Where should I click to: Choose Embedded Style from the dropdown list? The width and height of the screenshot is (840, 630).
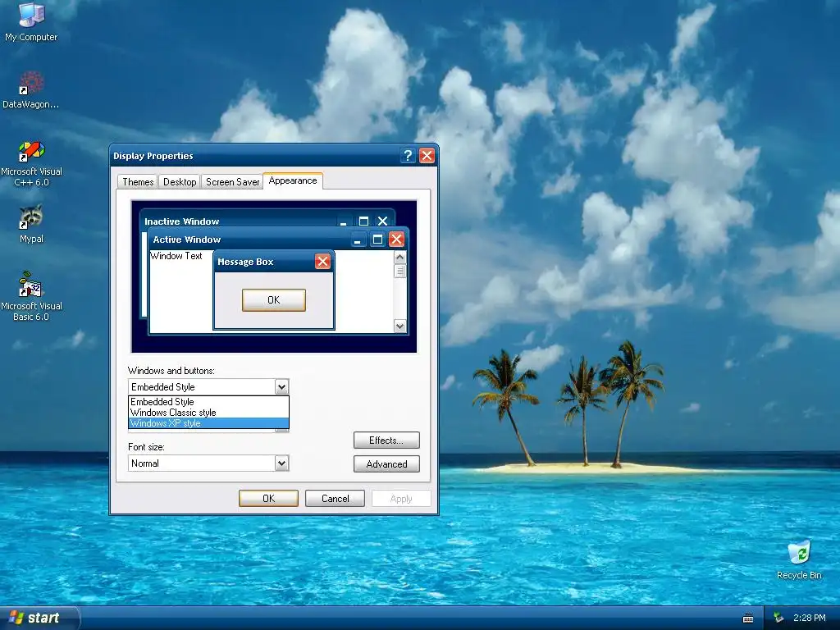[x=208, y=402]
